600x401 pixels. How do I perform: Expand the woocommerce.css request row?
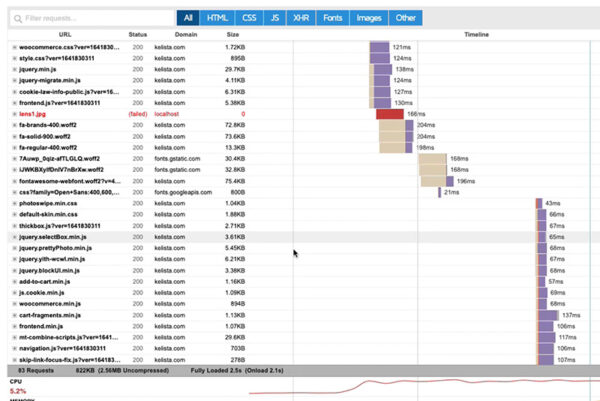click(14, 47)
